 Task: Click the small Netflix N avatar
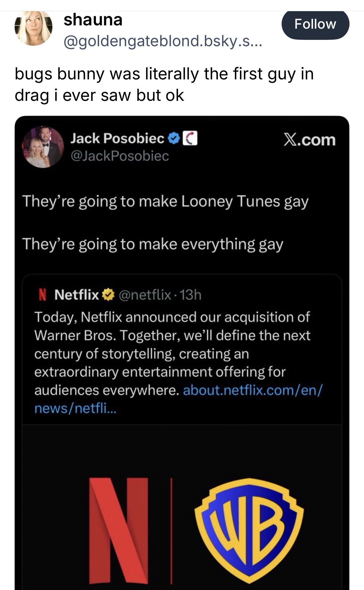pos(43,295)
